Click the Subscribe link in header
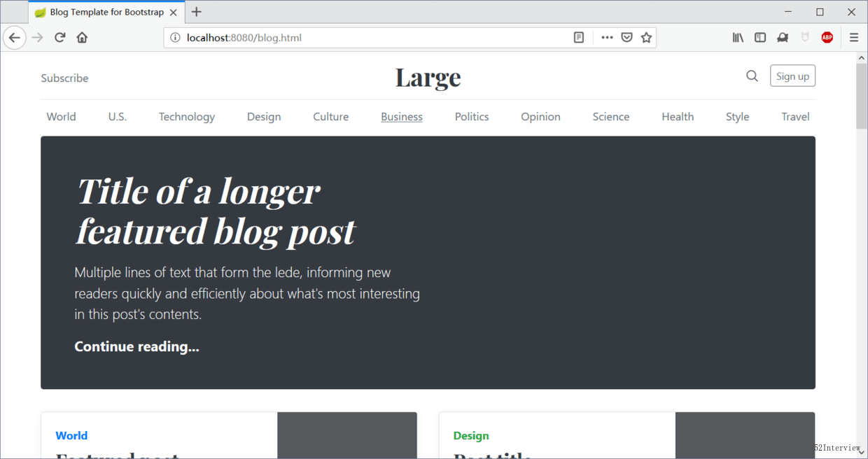The image size is (868, 459). [64, 78]
